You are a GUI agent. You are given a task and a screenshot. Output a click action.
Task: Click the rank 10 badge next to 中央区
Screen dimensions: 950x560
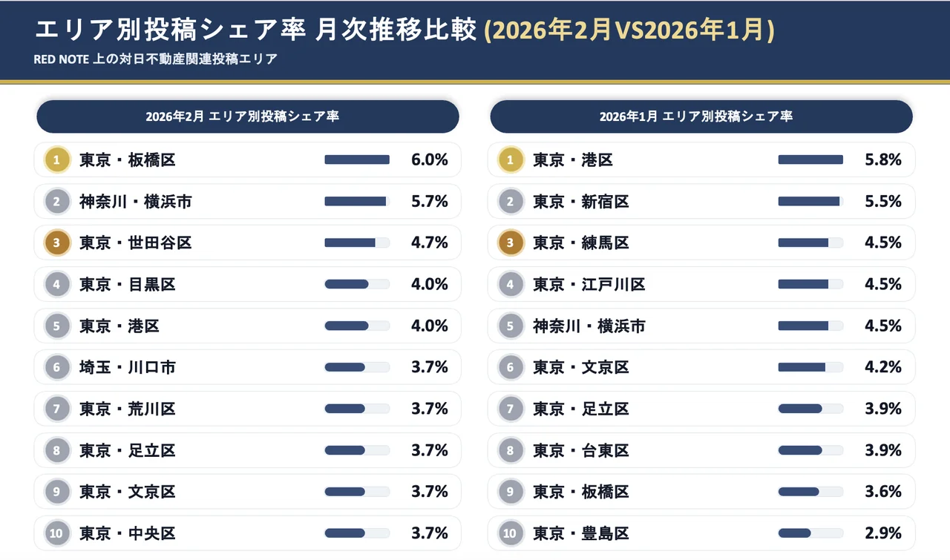click(56, 533)
